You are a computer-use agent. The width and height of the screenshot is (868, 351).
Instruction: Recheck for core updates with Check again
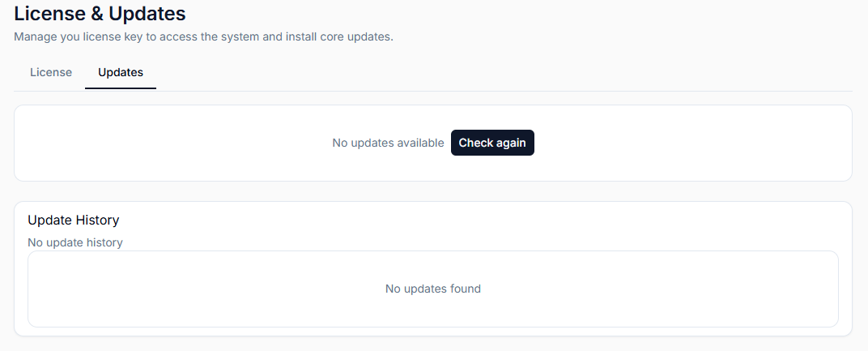(x=492, y=143)
